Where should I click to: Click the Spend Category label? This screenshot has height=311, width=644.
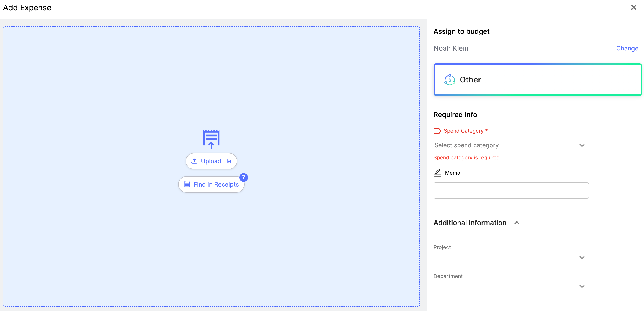click(466, 131)
